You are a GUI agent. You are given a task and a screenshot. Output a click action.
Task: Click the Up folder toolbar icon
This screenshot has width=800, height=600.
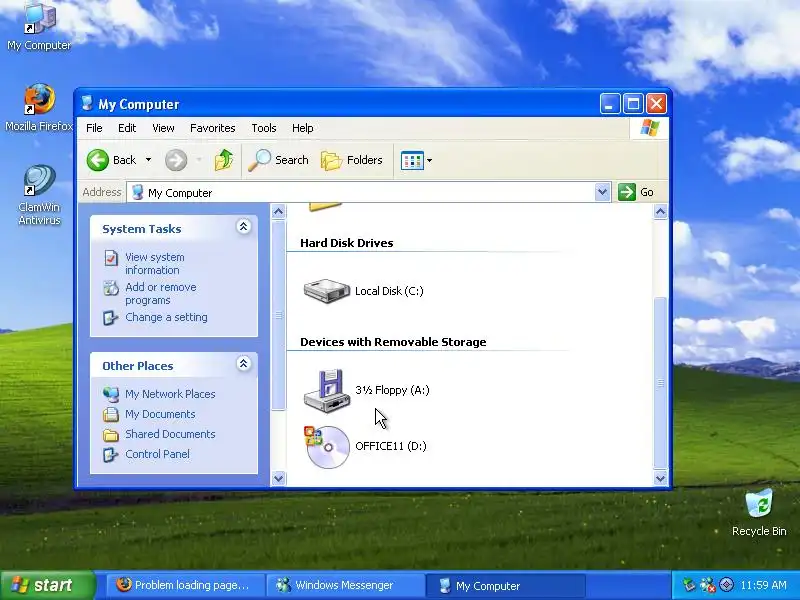[x=223, y=160]
